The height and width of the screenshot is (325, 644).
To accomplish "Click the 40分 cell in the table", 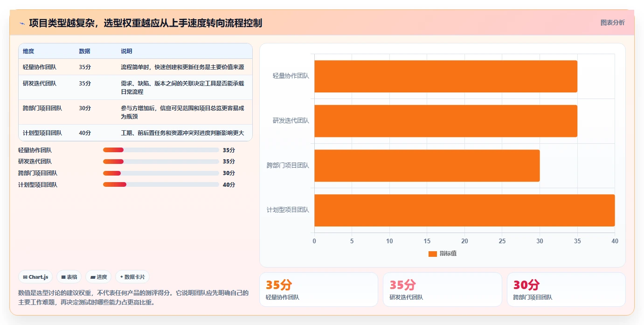I will [x=85, y=133].
